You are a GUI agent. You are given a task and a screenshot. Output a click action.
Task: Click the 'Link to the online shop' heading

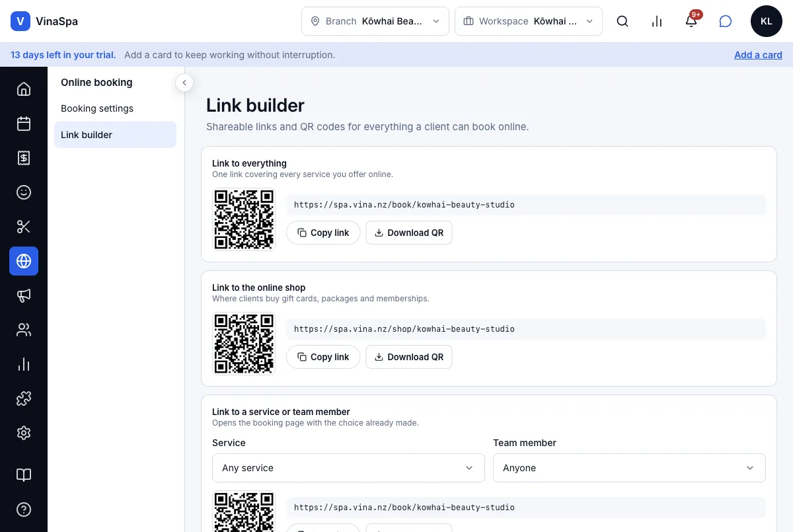pos(259,287)
